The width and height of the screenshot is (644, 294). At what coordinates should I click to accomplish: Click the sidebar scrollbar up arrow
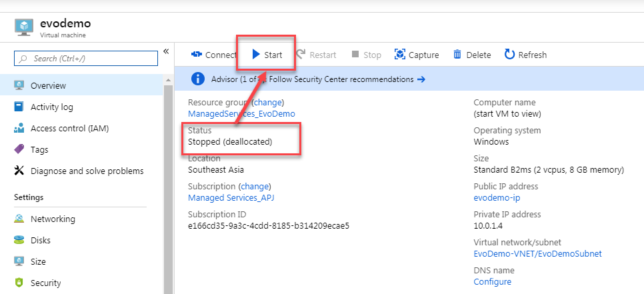[169, 79]
